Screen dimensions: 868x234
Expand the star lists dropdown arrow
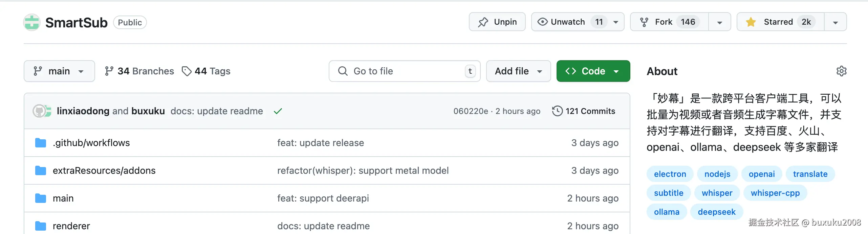click(835, 22)
